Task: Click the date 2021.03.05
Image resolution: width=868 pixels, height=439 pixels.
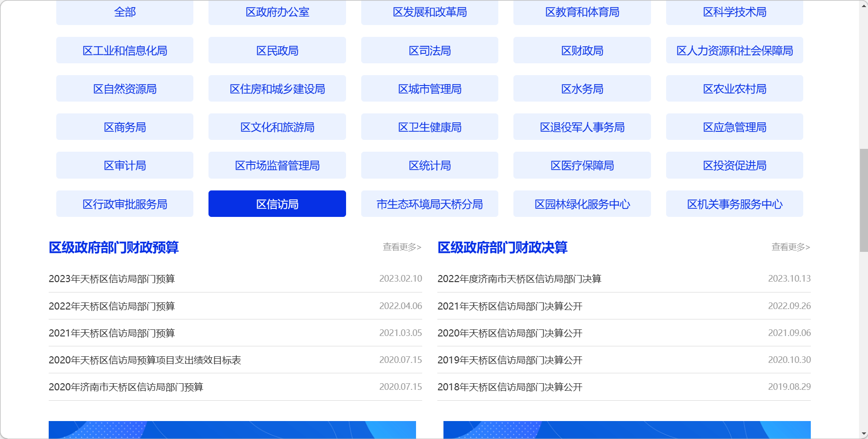Action: [400, 333]
